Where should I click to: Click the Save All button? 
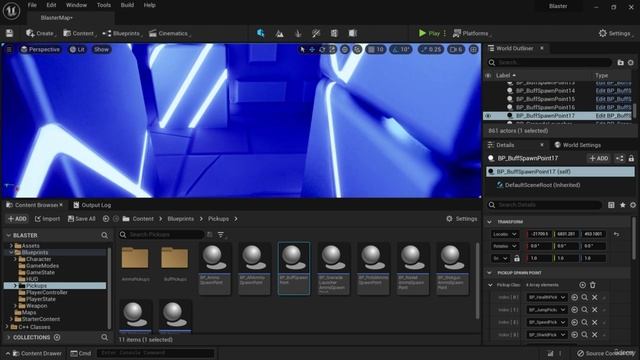coord(82,219)
